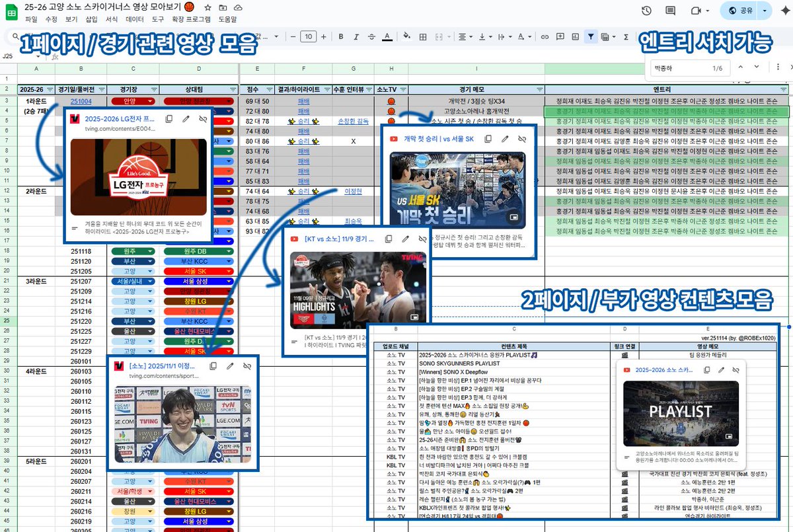
Task: Click the 공유 share button
Action: coord(740,11)
